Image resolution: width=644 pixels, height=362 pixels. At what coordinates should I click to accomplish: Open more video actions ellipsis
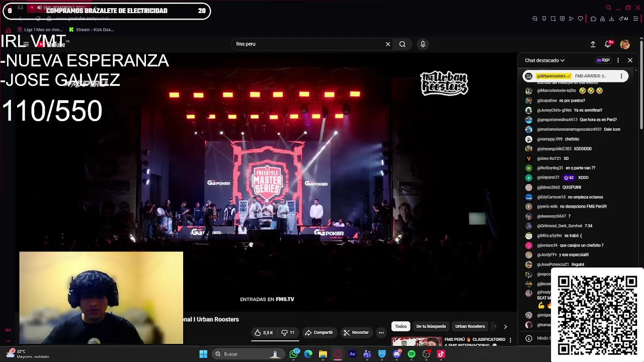[x=381, y=333]
